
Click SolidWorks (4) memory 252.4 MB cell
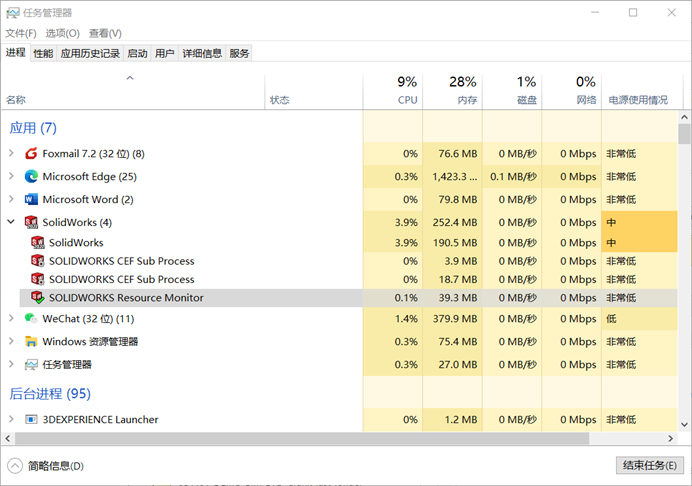452,222
